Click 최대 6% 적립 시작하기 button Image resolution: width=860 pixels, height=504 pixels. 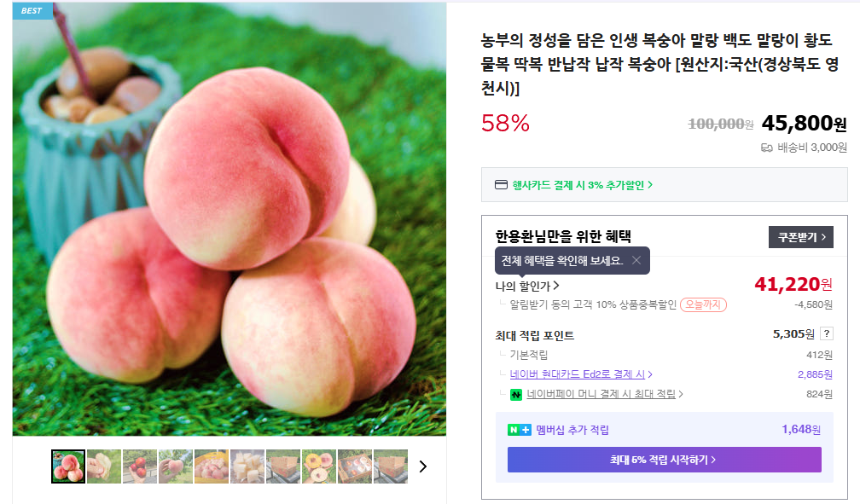pyautogui.click(x=664, y=460)
